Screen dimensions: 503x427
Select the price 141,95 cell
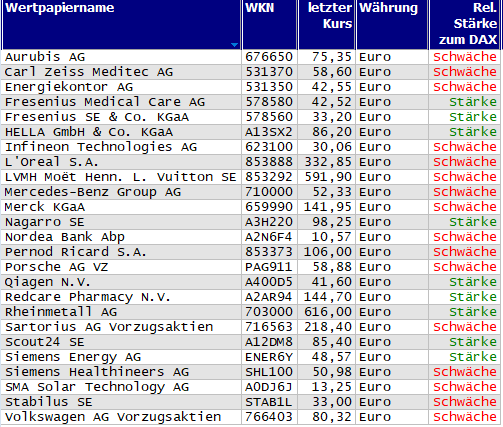point(328,207)
